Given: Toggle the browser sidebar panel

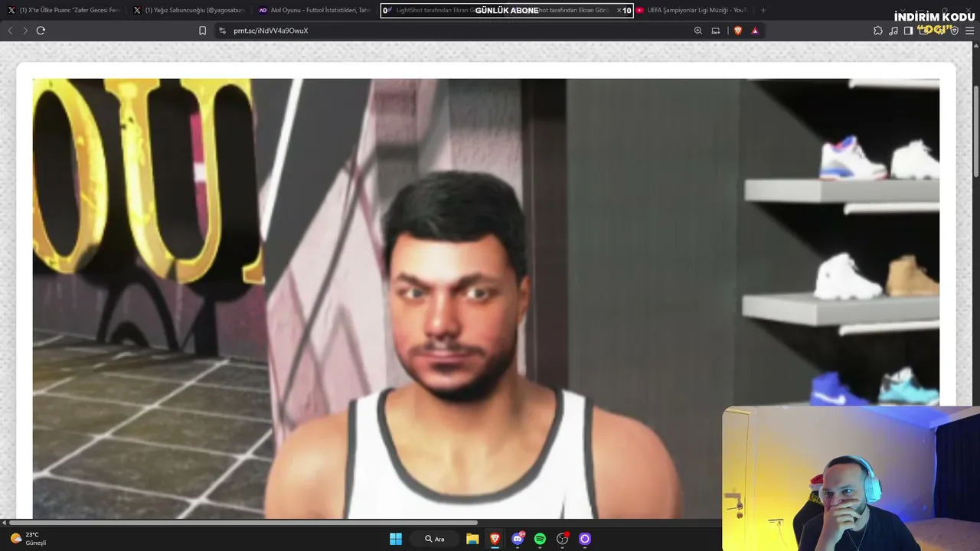Looking at the screenshot, I should [x=908, y=31].
